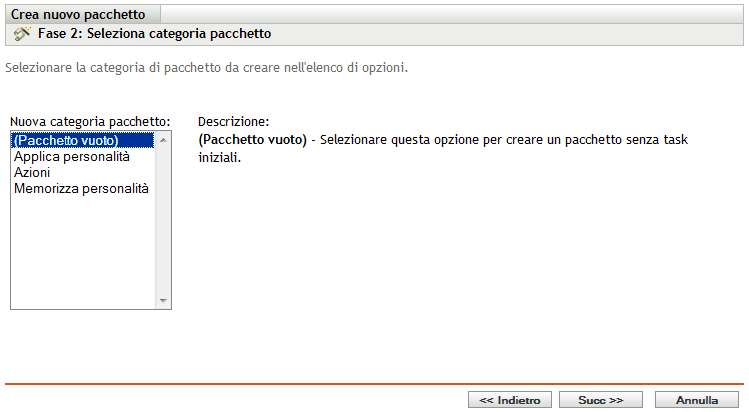This screenshot has height=412, width=749.
Task: Pick "Memorizza personalità" in the list
Action: [81, 189]
